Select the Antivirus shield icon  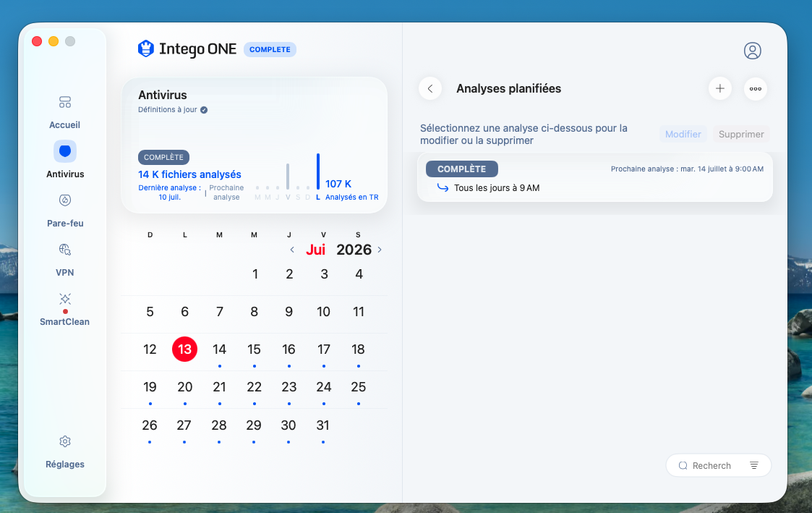pyautogui.click(x=65, y=151)
